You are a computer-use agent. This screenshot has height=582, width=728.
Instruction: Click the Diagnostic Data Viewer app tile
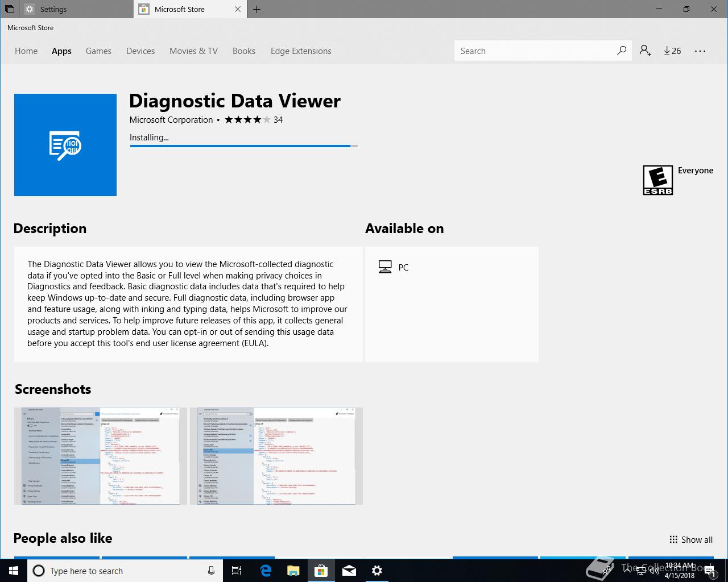[x=65, y=145]
